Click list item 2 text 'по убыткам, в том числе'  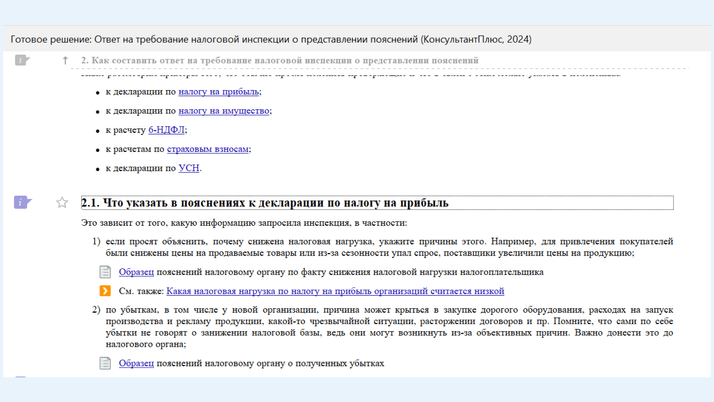tap(389, 327)
